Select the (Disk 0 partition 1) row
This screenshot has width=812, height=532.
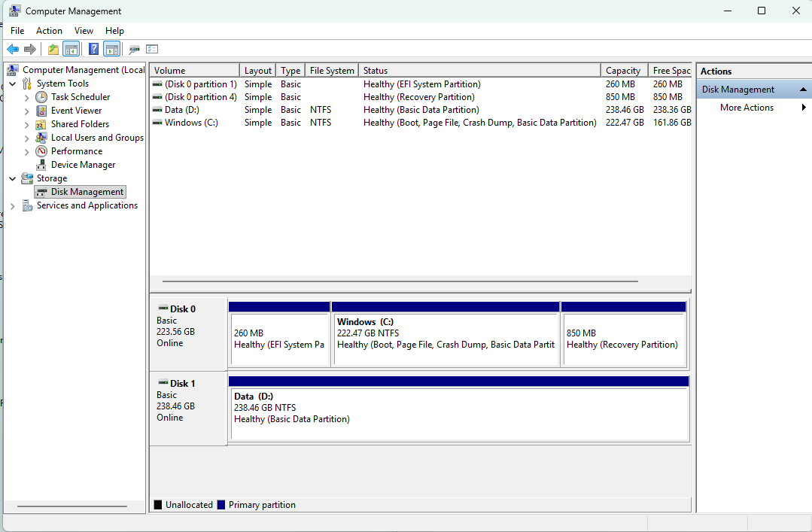click(421, 84)
